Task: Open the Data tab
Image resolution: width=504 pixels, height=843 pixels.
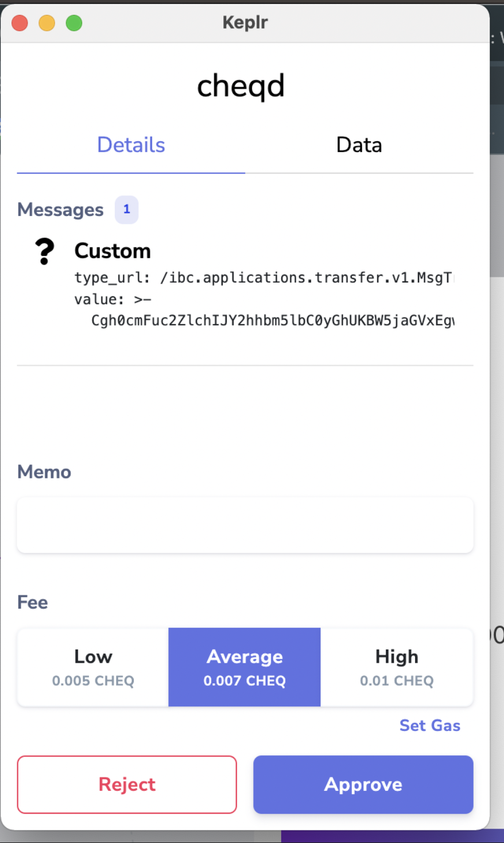Action: 359,145
